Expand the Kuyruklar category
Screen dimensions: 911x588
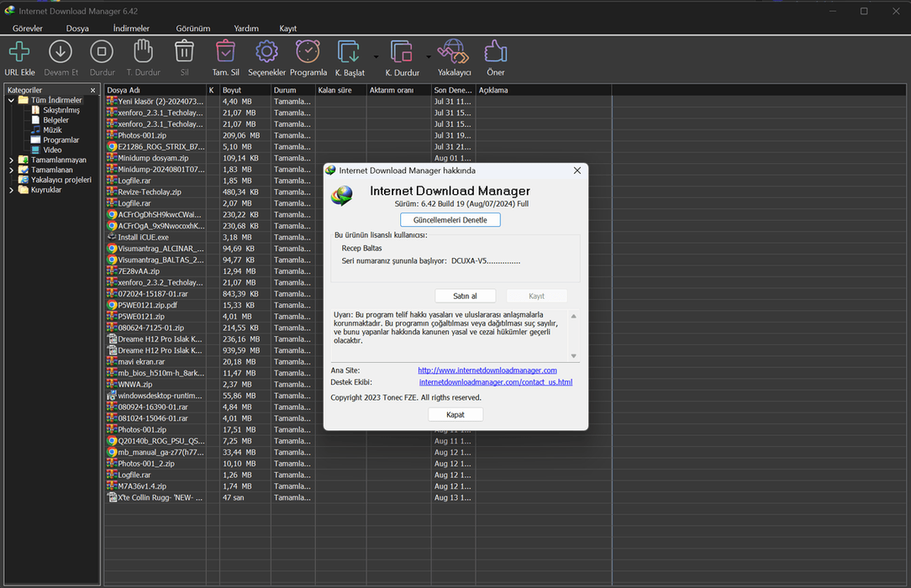click(x=11, y=190)
